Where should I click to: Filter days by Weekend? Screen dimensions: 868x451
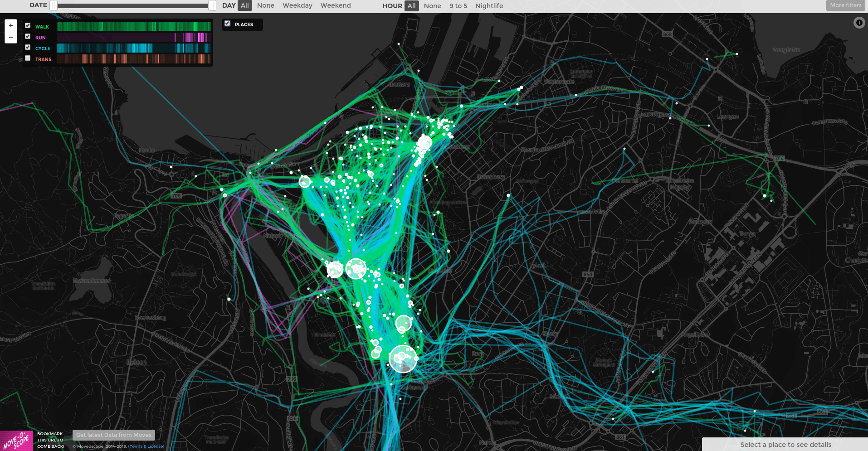[335, 5]
